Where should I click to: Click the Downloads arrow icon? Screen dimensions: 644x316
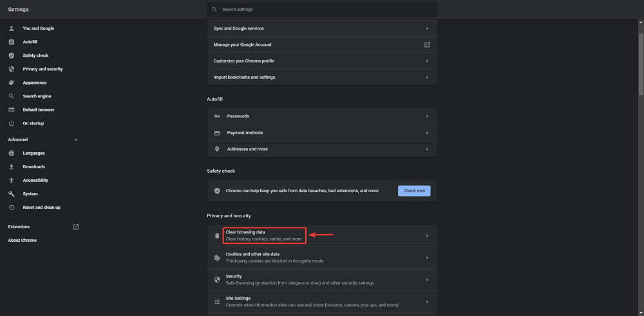pyautogui.click(x=12, y=167)
